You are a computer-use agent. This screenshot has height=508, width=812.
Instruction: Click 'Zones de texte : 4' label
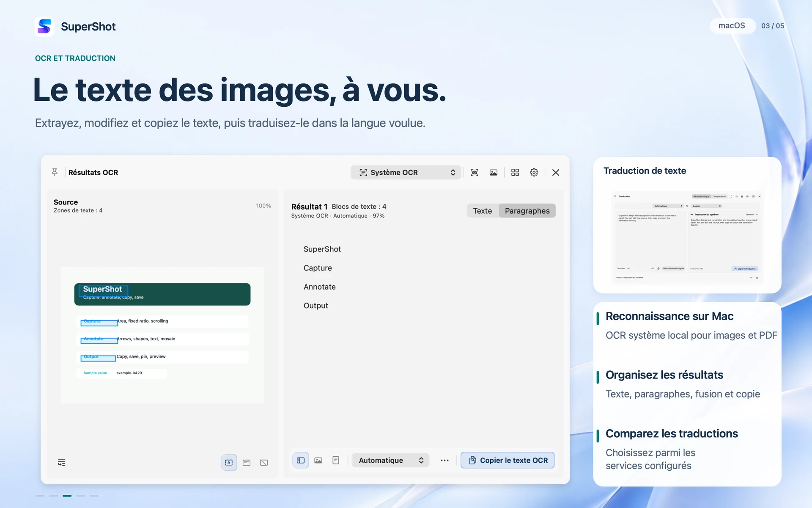[x=78, y=210]
